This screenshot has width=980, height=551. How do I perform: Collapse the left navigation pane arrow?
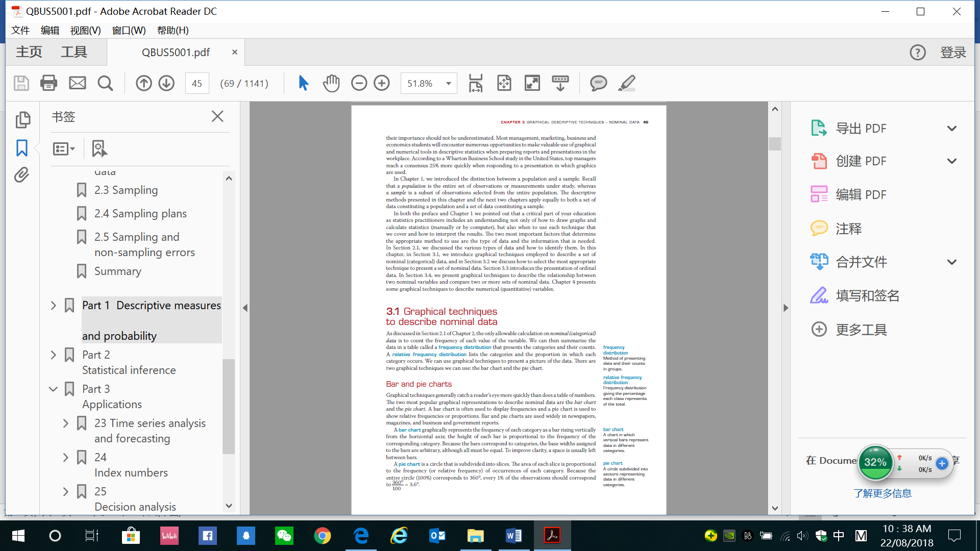tap(245, 308)
